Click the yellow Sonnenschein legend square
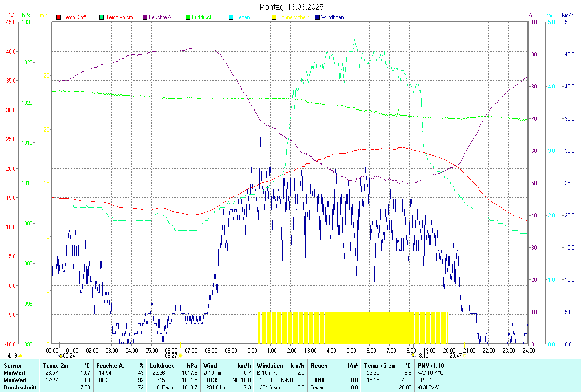This screenshot has height=392, width=581. (x=274, y=17)
